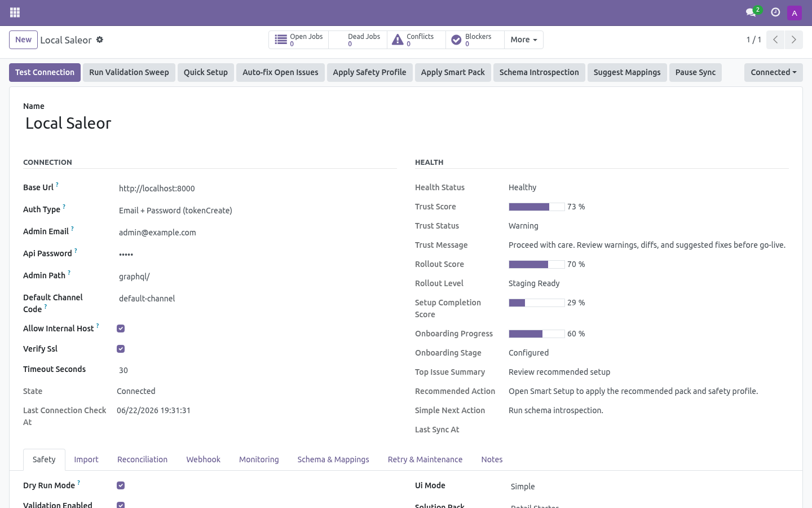Open the Connected status dropdown

[x=774, y=72]
